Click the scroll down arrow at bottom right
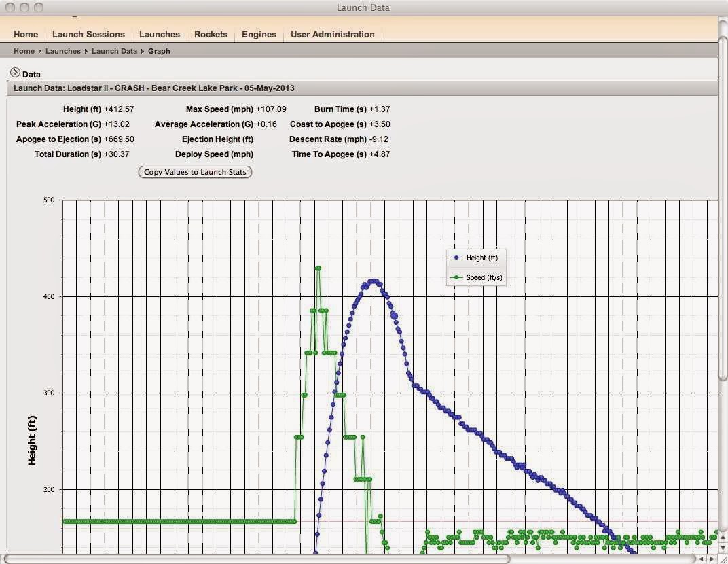 [x=723, y=548]
